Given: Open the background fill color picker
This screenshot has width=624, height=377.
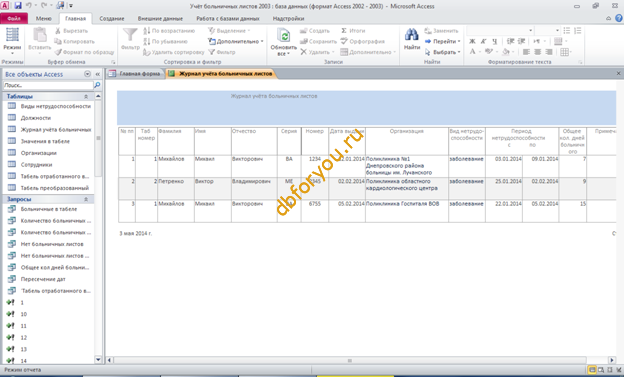Looking at the screenshot, I should (x=507, y=52).
